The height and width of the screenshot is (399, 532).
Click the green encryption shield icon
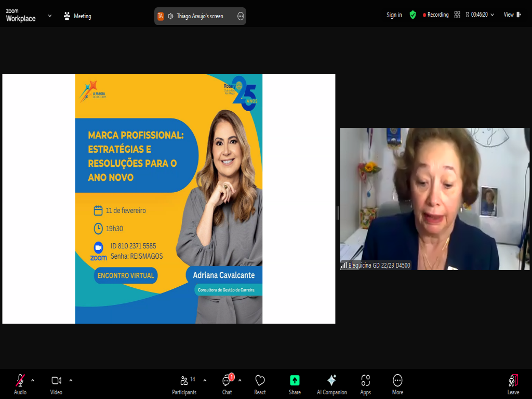[x=413, y=15]
